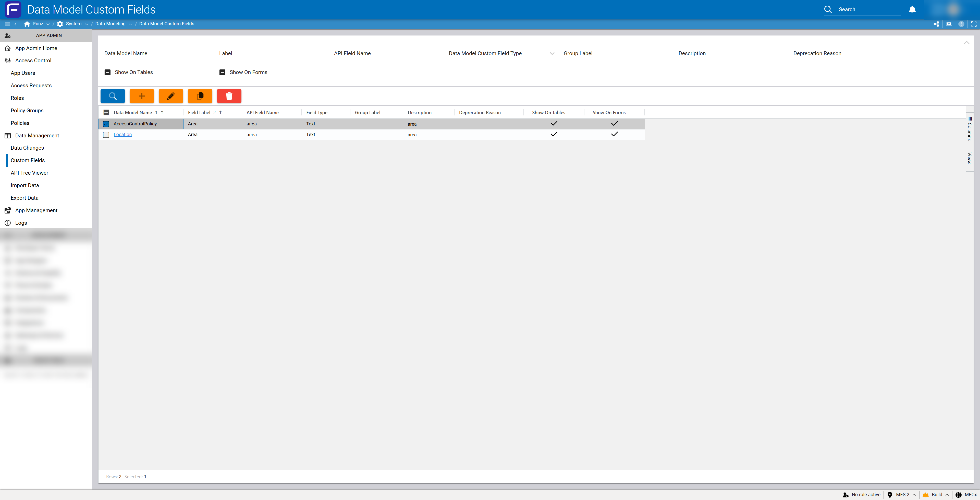Viewport: 980px width, 500px height.
Task: Open the hamburger navigation menu
Action: pos(7,23)
